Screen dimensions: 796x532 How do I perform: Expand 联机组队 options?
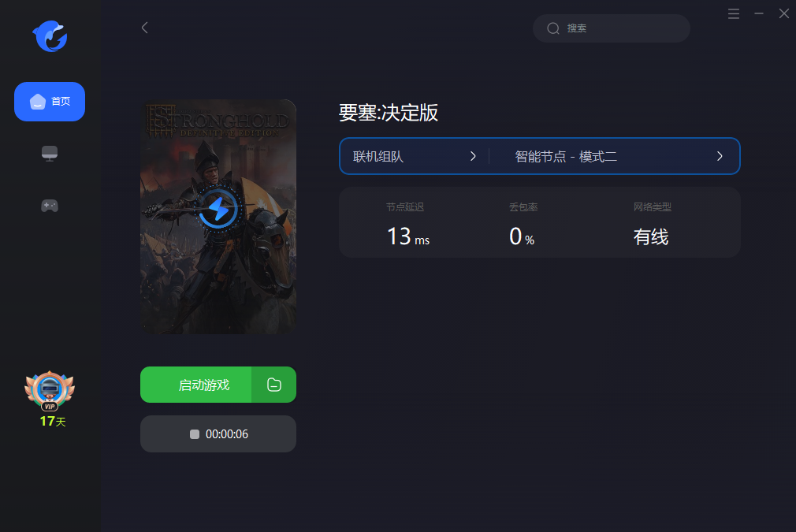click(x=415, y=156)
